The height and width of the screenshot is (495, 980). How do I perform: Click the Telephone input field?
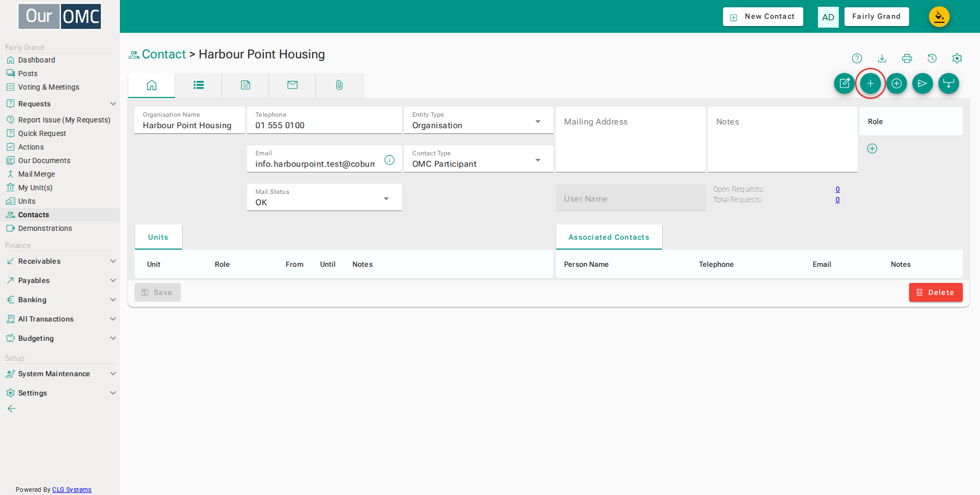click(x=324, y=120)
